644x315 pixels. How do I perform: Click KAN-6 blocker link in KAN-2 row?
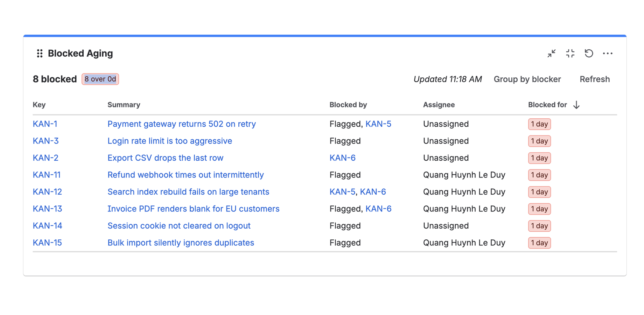[x=342, y=158]
